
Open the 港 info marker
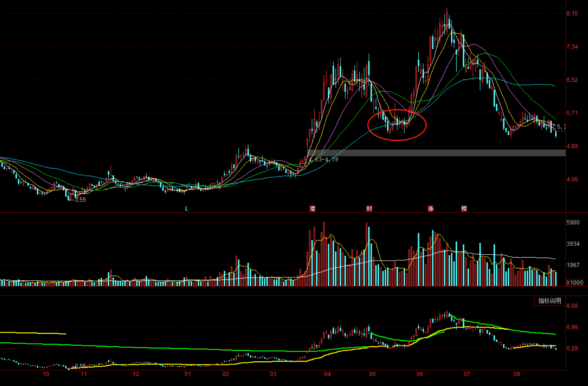point(312,209)
